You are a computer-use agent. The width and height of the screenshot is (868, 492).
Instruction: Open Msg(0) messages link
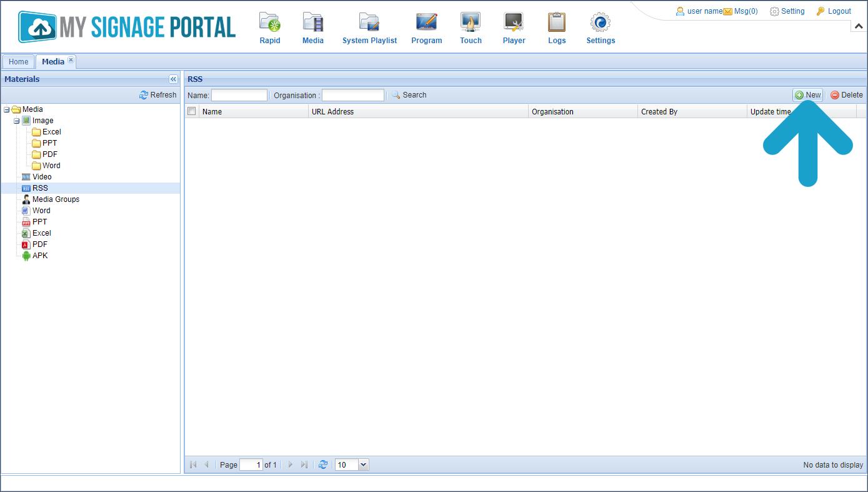(x=741, y=11)
